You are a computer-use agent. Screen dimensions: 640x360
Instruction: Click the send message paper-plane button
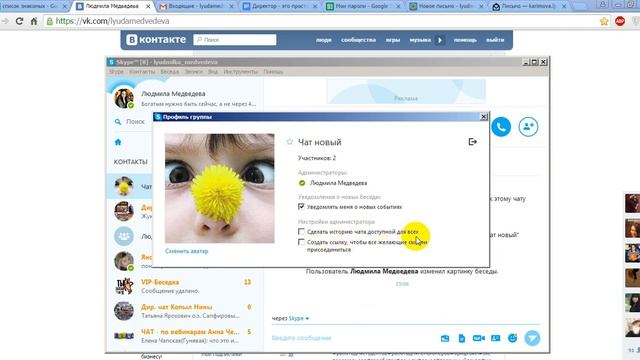click(532, 338)
